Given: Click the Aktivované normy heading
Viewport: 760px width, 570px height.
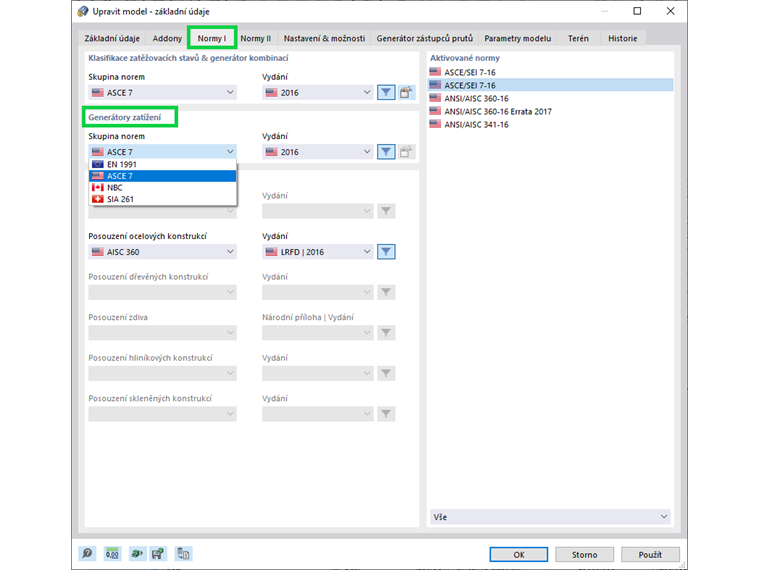Looking at the screenshot, I should 465,58.
